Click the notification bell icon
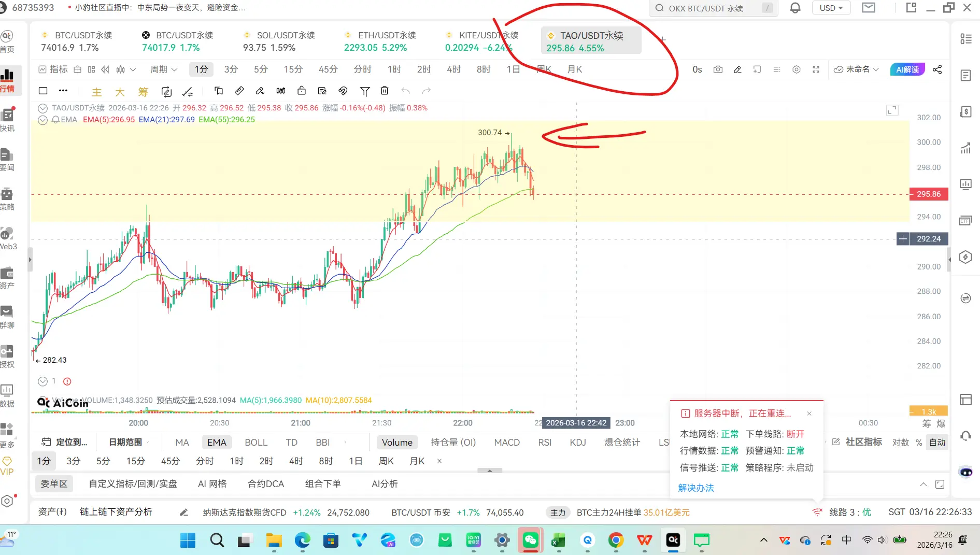 [795, 8]
